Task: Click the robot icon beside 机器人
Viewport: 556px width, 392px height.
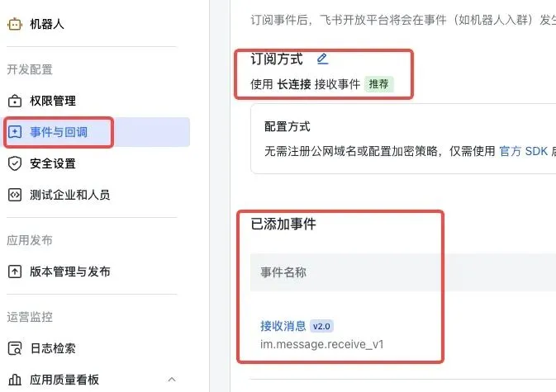Action: (x=14, y=24)
